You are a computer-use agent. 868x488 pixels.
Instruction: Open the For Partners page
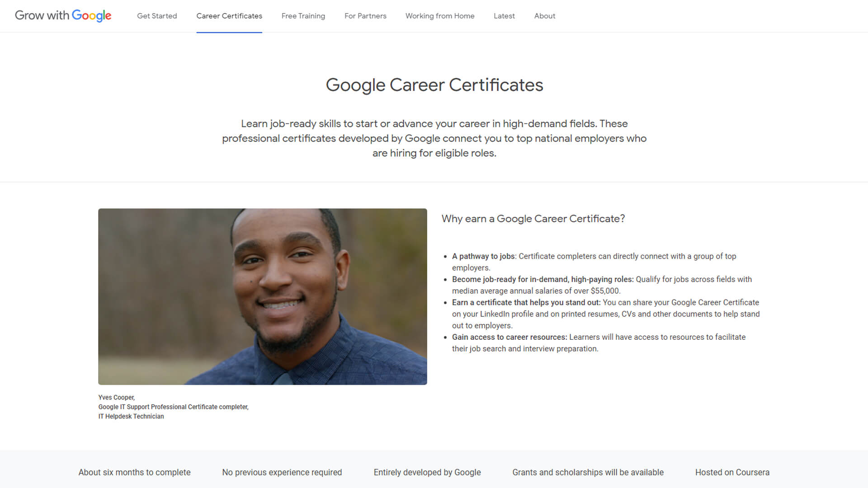[365, 16]
